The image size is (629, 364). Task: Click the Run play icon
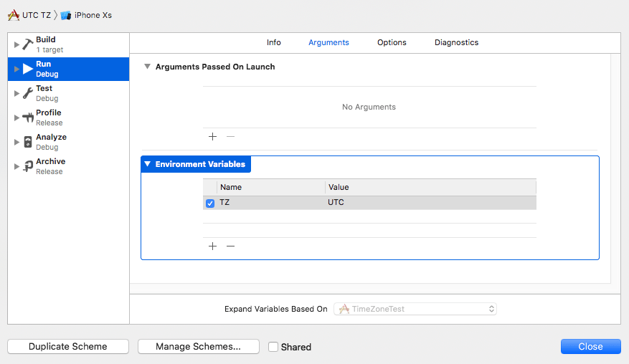point(28,69)
